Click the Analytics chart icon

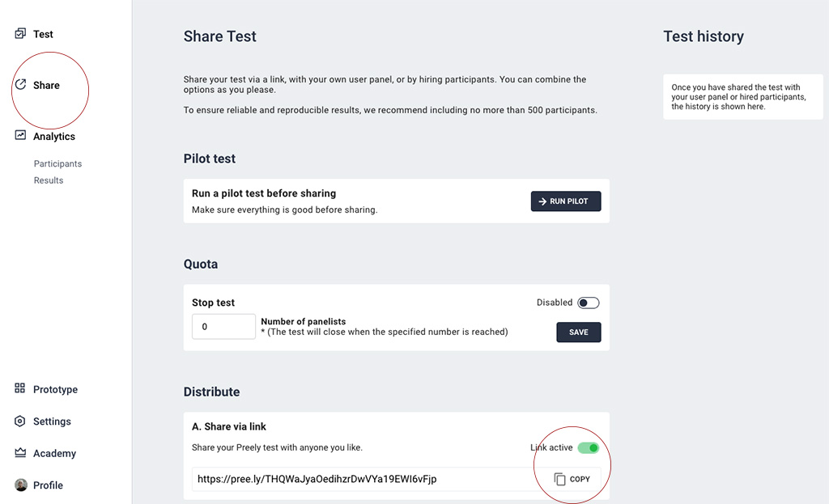coord(21,136)
